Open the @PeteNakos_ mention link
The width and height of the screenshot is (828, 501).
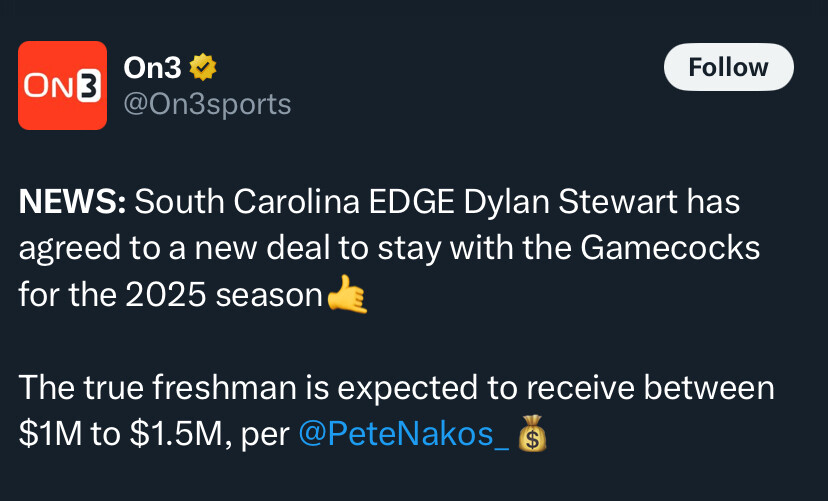pyautogui.click(x=403, y=434)
